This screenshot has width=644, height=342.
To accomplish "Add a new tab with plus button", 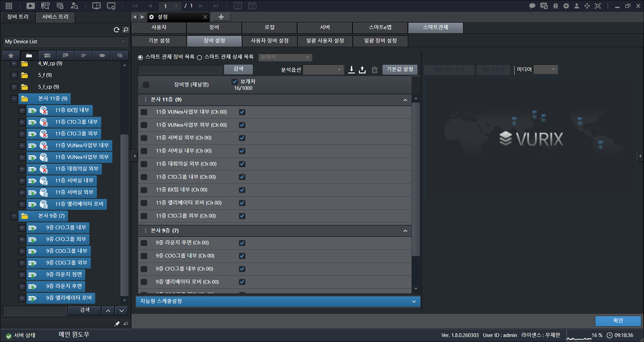I will [x=221, y=17].
